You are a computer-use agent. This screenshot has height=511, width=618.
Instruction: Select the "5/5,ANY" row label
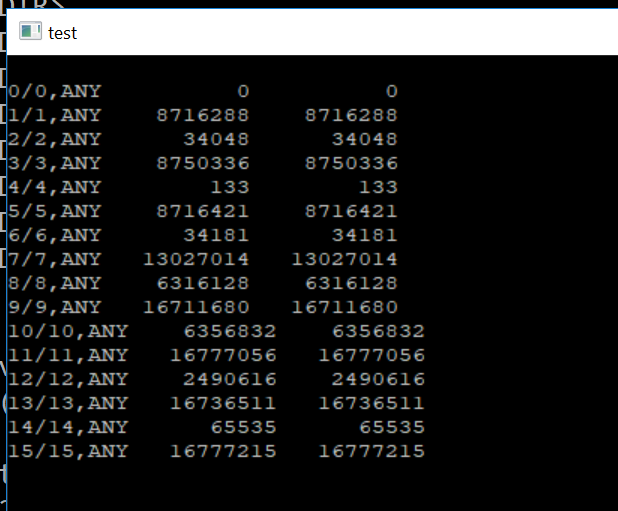(55, 212)
